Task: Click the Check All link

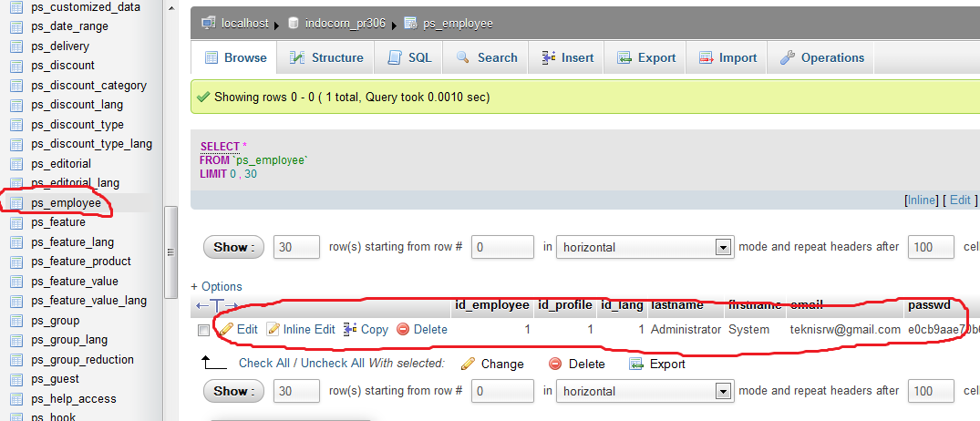Action: tap(266, 364)
